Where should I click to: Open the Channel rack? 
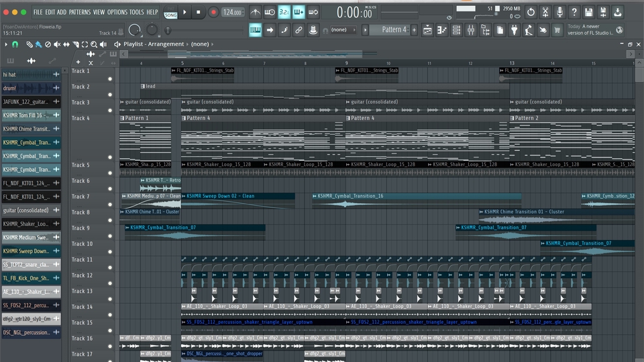pos(456,30)
